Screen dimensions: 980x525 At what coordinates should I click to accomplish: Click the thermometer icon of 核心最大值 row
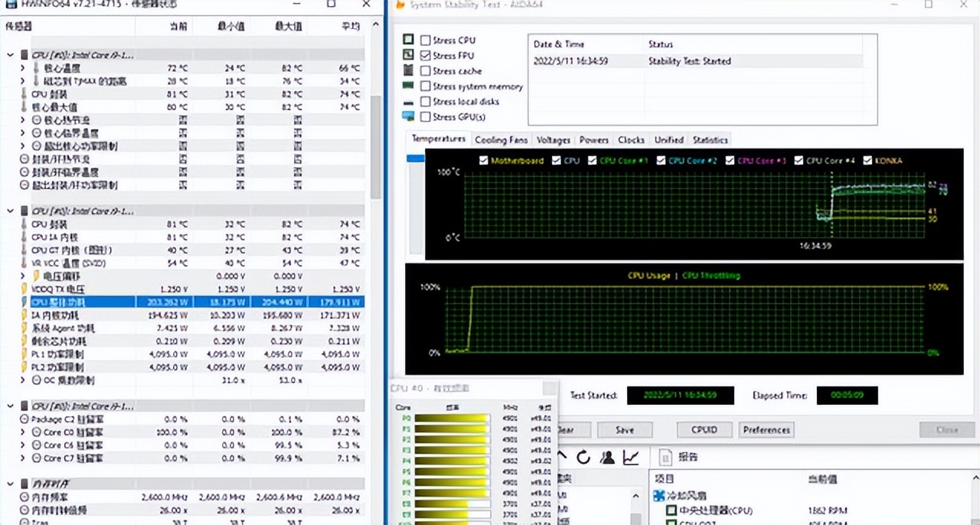[x=24, y=107]
